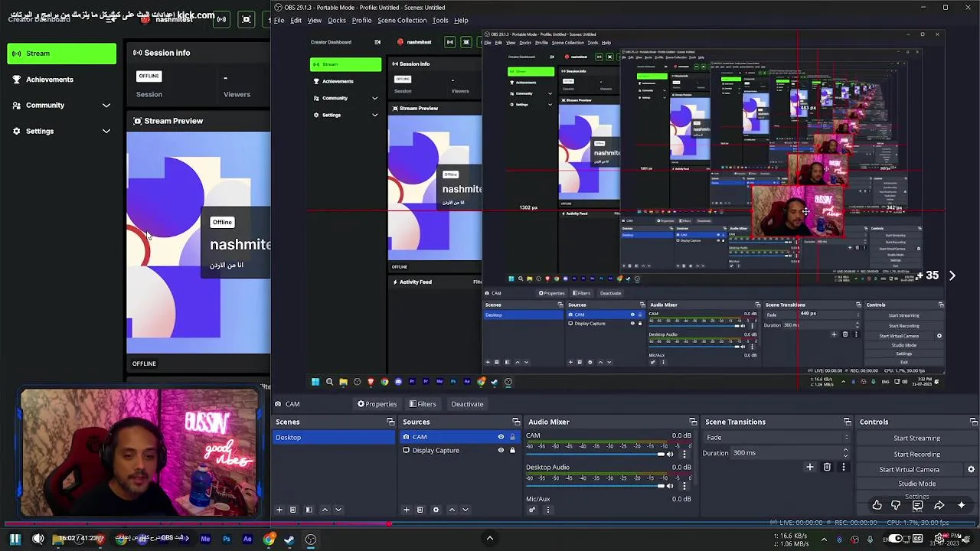Viewport: 980px width, 551px height.
Task: Open scene transition three-dot menu
Action: (x=844, y=467)
